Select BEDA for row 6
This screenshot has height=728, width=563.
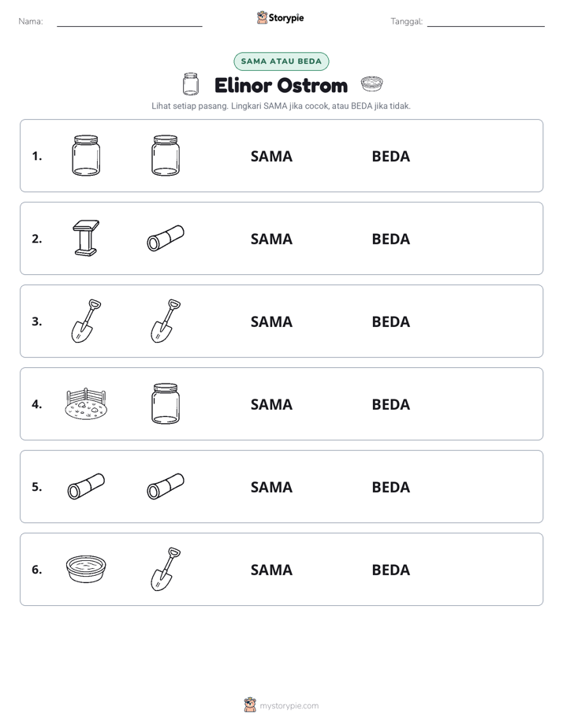(x=391, y=569)
